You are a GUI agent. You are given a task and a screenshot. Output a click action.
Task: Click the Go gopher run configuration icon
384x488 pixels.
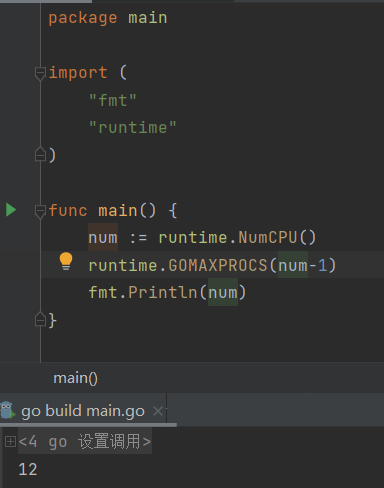pos(8,410)
